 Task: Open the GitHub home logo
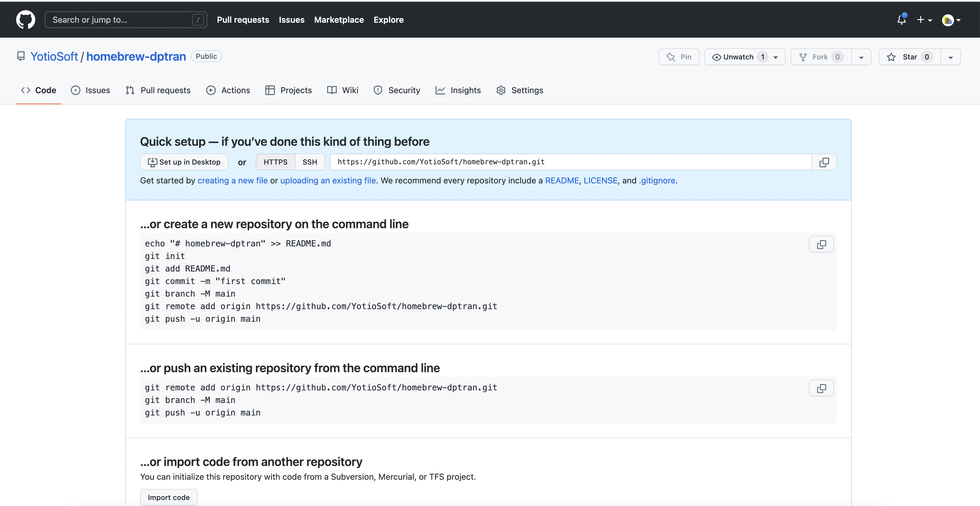pos(25,19)
